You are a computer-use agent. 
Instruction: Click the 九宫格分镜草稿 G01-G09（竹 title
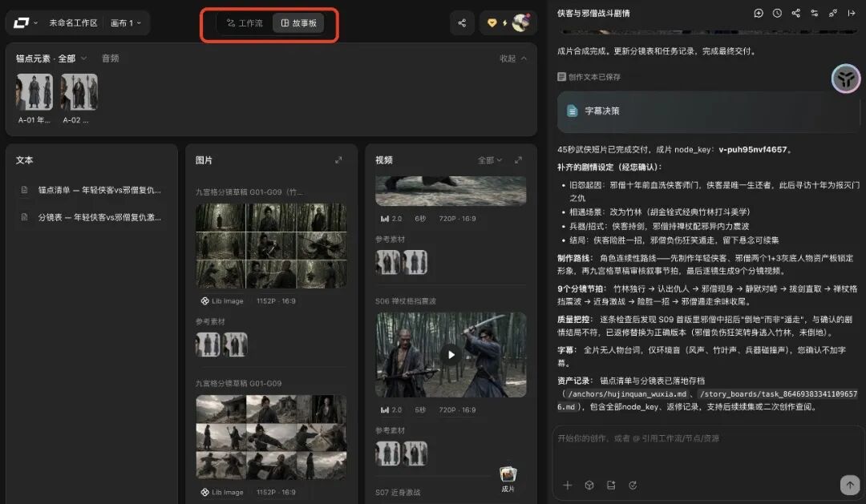pos(249,192)
